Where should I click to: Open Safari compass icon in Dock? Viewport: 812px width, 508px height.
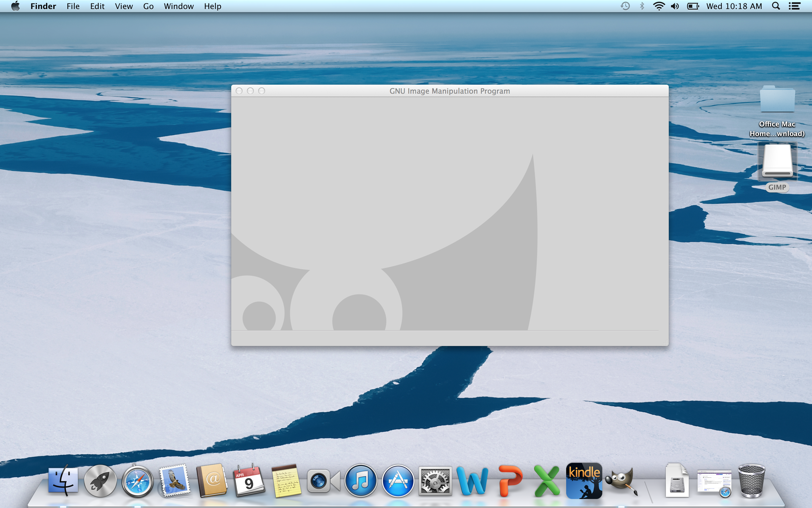137,481
